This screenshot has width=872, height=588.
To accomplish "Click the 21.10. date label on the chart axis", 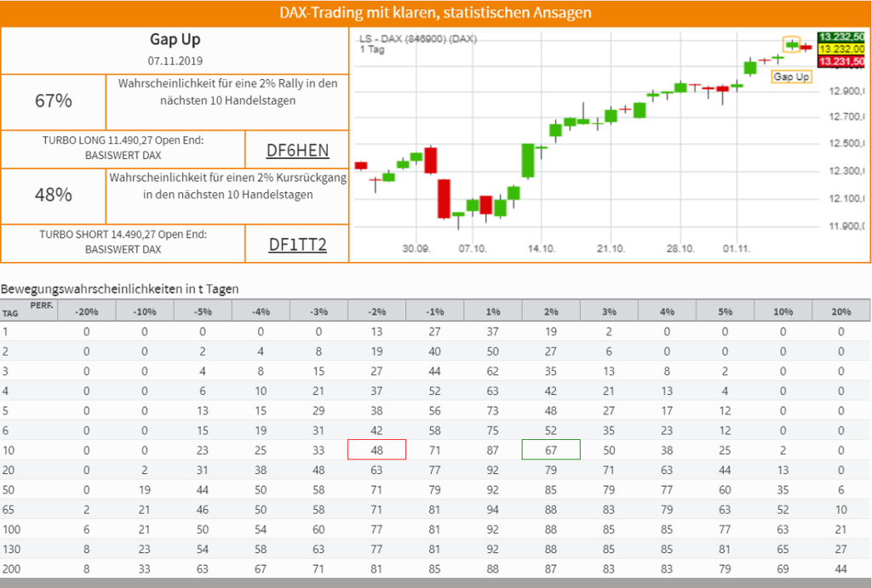I will coord(611,248).
